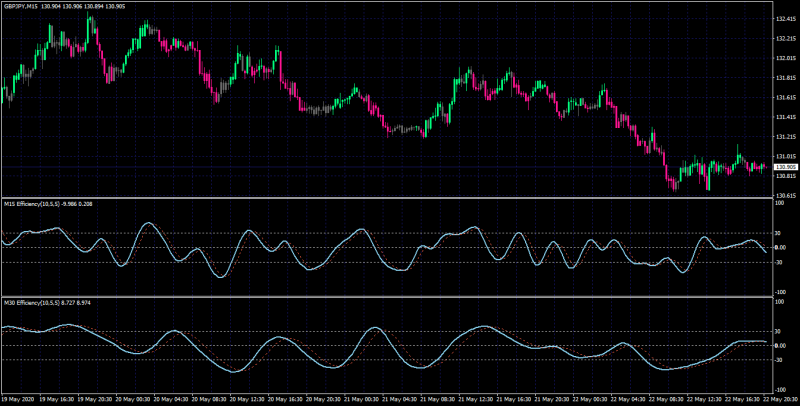Image resolution: width=800 pixels, height=406 pixels.
Task: Click the highlighted current price 130.905 label
Action: 785,167
